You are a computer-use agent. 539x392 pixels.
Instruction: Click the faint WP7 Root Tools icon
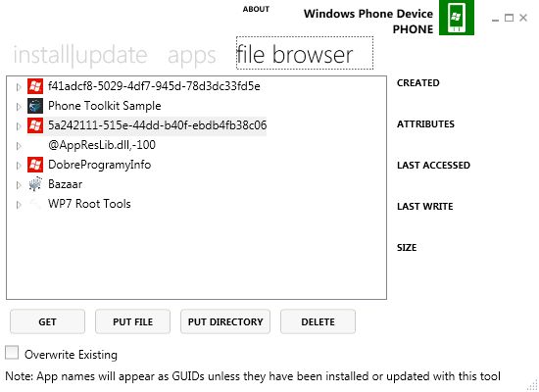pos(35,204)
